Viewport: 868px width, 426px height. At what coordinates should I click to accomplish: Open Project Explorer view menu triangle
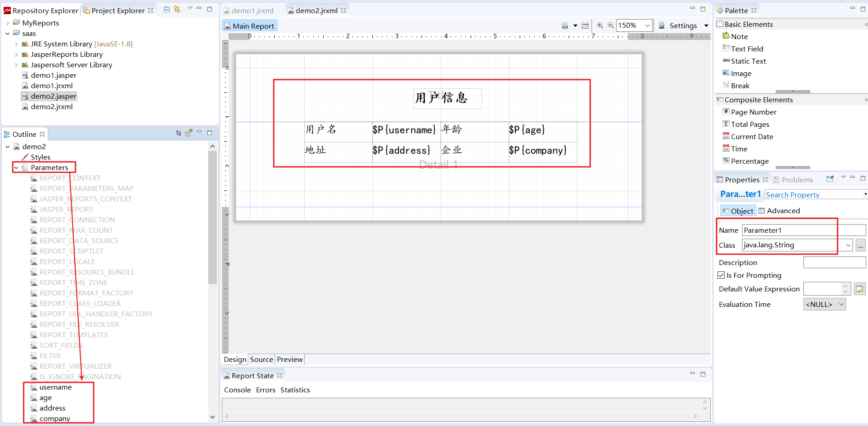click(x=190, y=9)
